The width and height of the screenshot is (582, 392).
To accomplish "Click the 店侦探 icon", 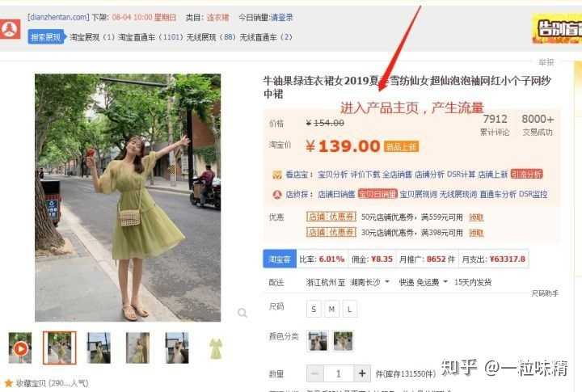I will pyautogui.click(x=277, y=194).
